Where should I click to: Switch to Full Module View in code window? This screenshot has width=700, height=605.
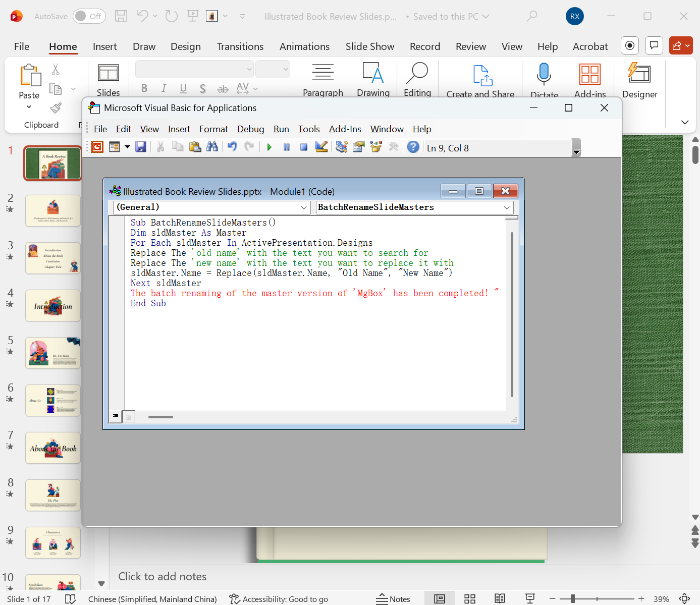point(129,416)
